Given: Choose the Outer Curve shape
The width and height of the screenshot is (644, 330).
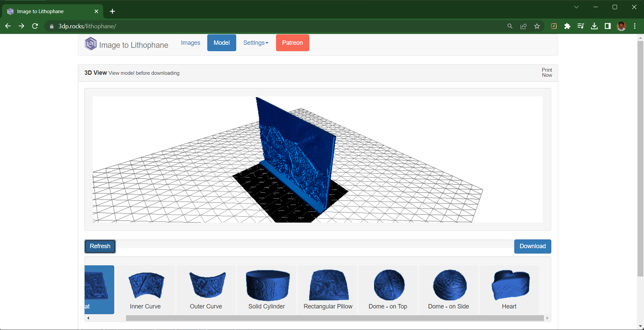Looking at the screenshot, I should pyautogui.click(x=206, y=290).
